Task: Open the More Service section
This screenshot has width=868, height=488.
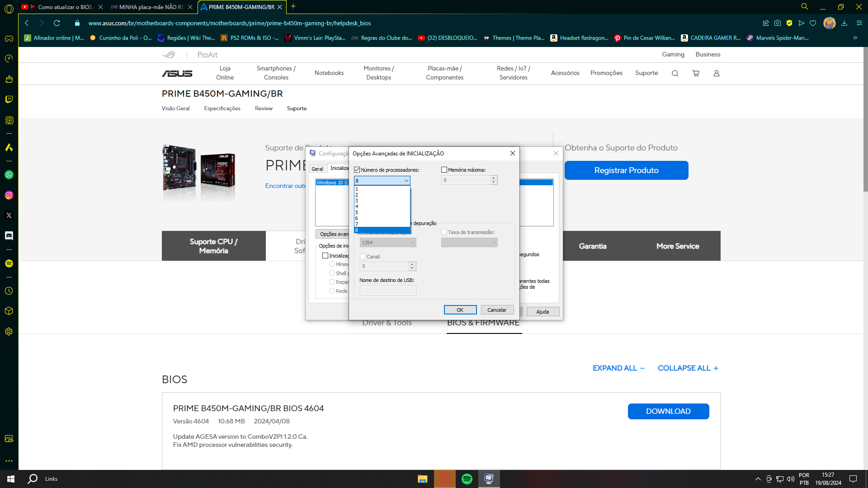Action: [678, 246]
